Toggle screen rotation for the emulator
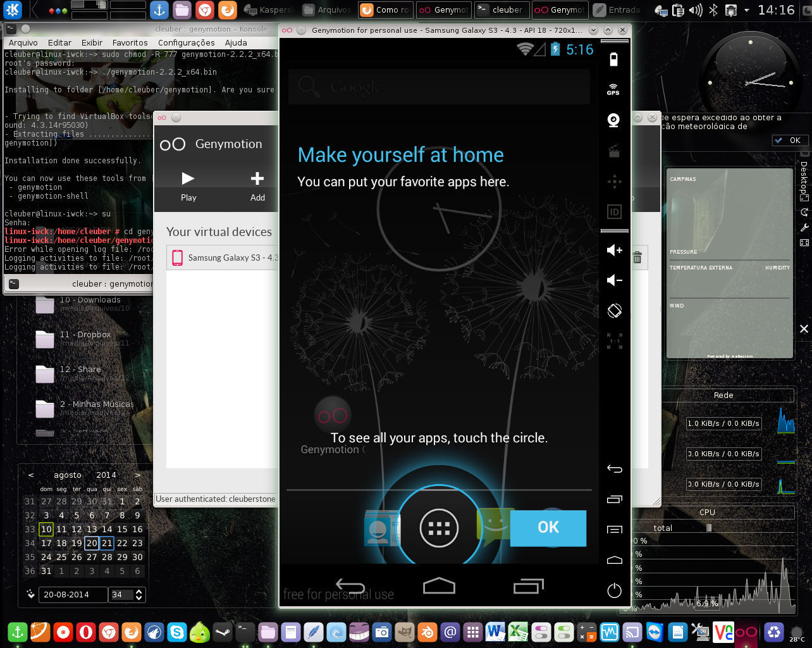Image resolution: width=812 pixels, height=648 pixels. click(614, 311)
